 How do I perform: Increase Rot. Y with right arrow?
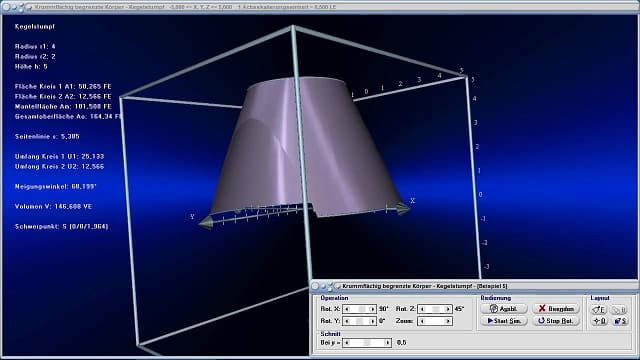372,322
